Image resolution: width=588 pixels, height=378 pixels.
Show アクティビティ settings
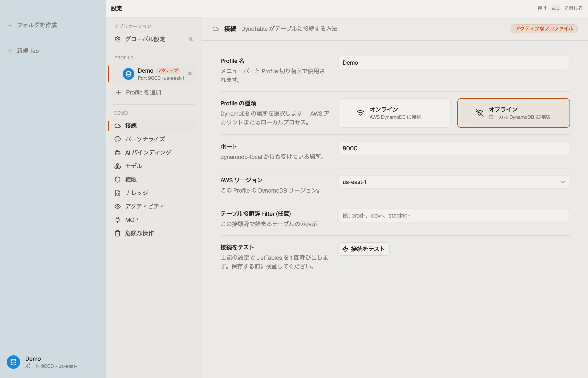click(x=154, y=206)
